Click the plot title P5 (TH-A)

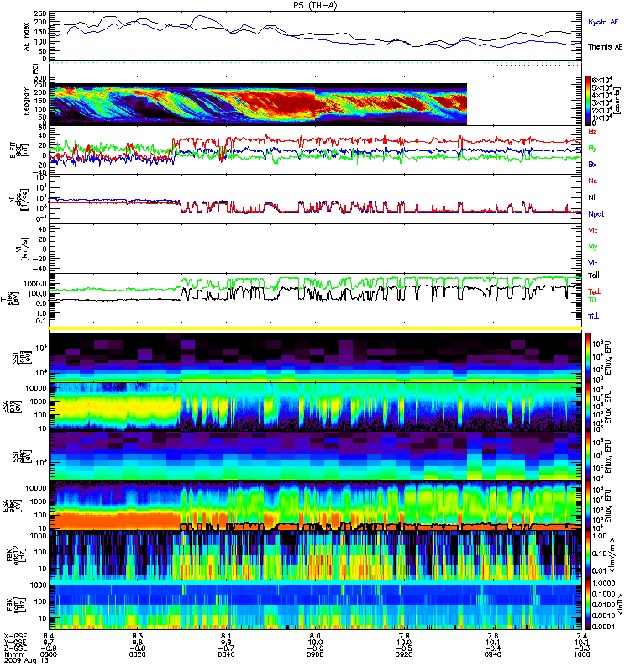[315, 5]
